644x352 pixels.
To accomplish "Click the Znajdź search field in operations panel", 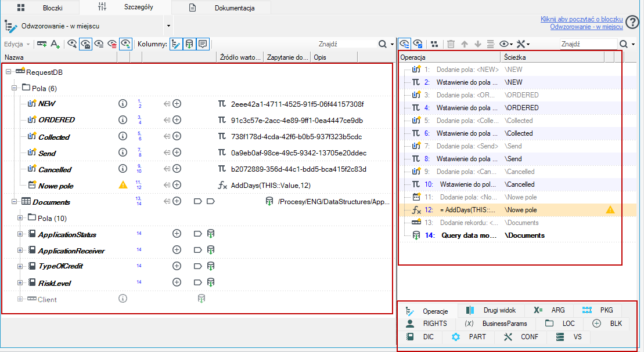I will click(x=588, y=44).
